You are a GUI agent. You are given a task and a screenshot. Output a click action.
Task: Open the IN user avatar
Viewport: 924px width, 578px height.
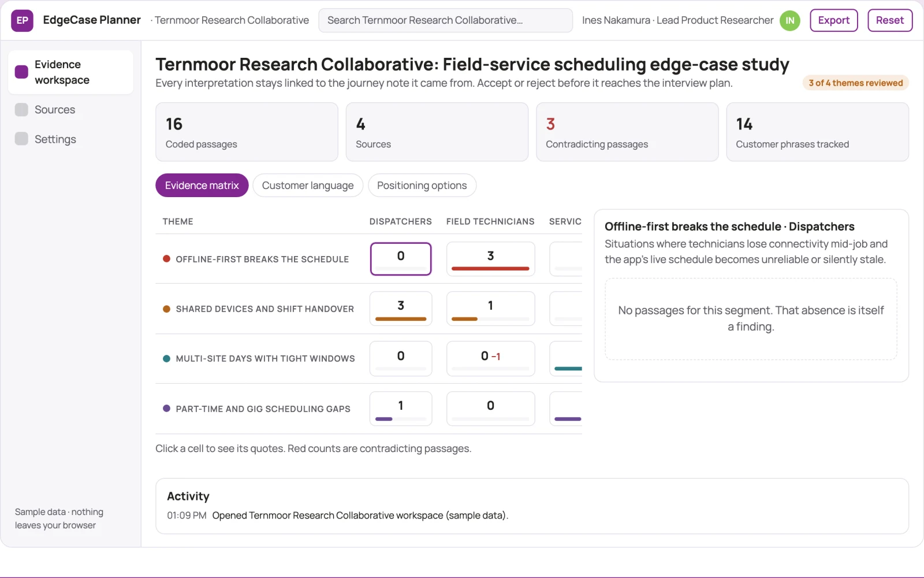point(789,20)
